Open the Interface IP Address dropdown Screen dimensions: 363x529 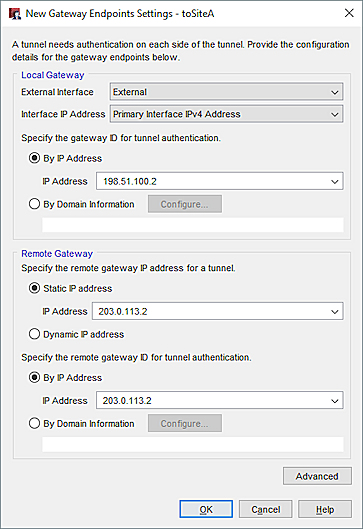(226, 114)
